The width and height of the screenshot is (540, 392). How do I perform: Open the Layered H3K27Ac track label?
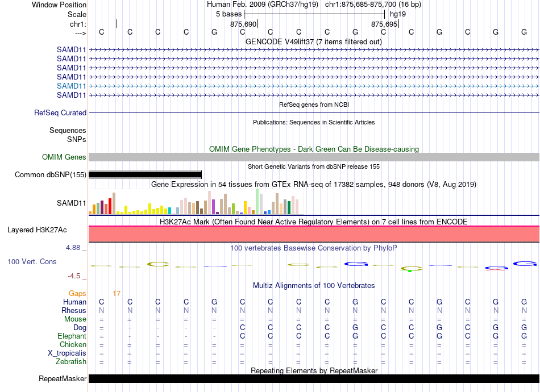coord(37,230)
